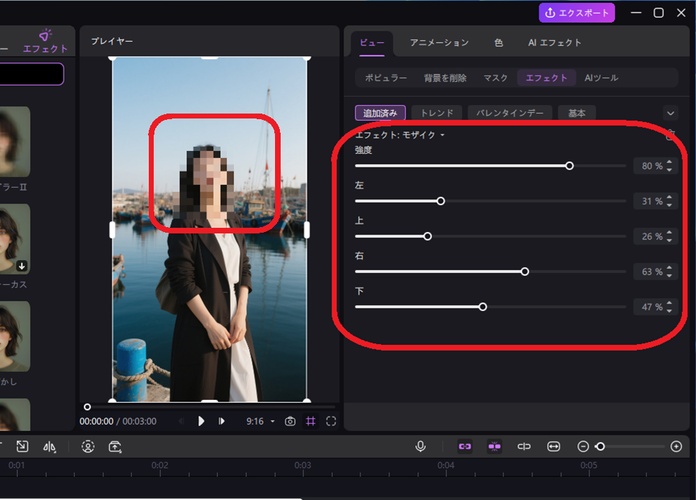Play the preview in the player
696x500 pixels.
tap(201, 421)
